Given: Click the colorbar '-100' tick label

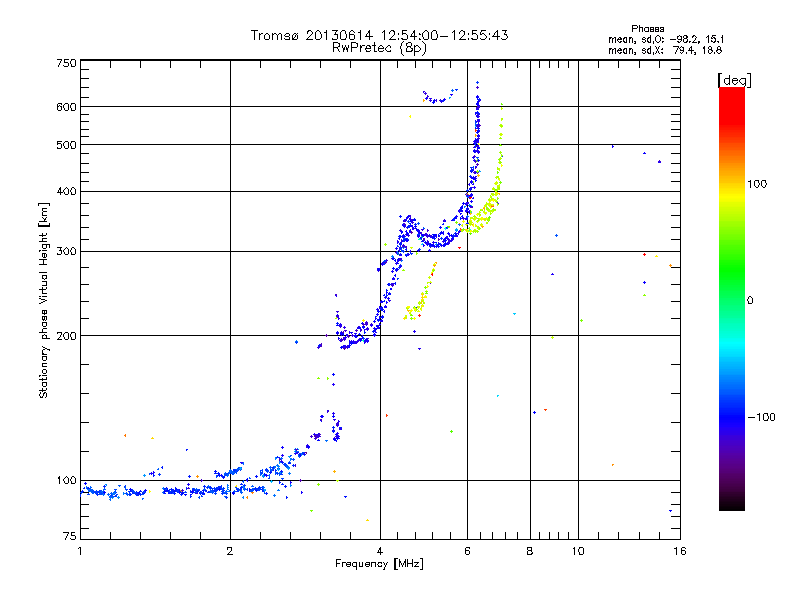Looking at the screenshot, I should [762, 417].
